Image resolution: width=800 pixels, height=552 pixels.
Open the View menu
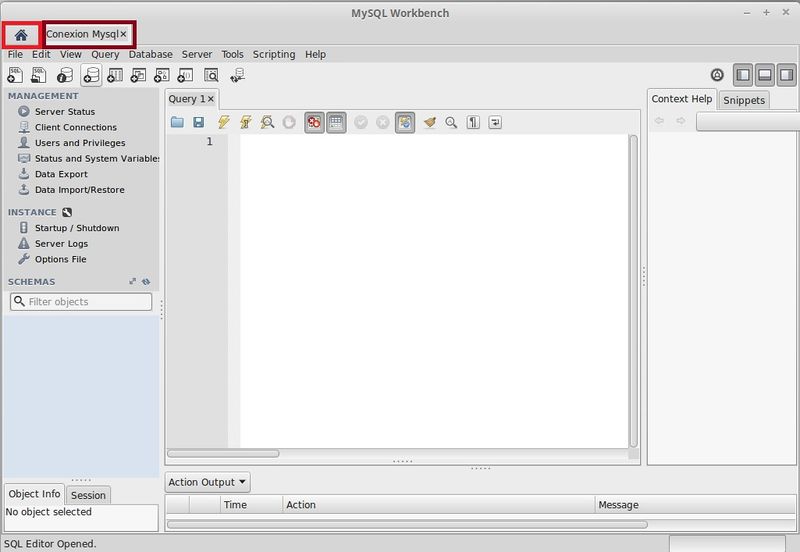coord(70,54)
